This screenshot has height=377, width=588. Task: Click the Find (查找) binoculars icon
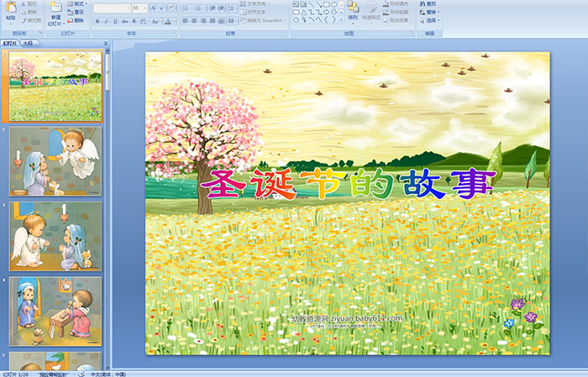point(423,3)
